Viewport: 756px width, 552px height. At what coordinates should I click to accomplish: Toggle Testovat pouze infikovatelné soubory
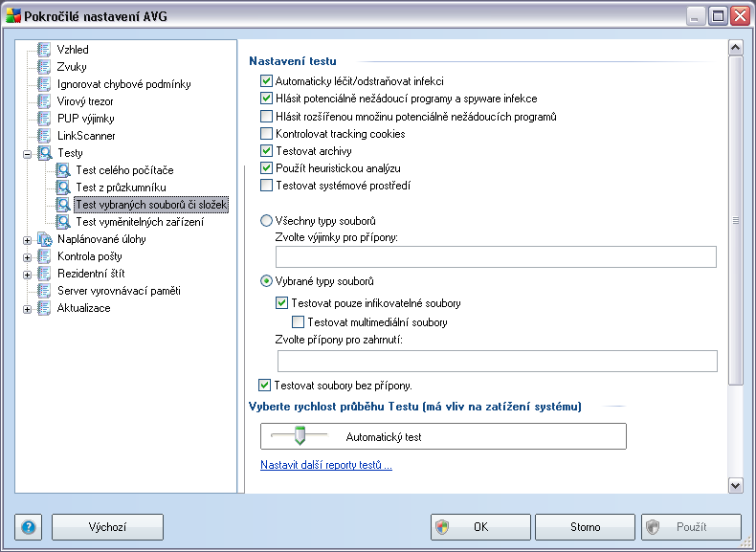[281, 303]
